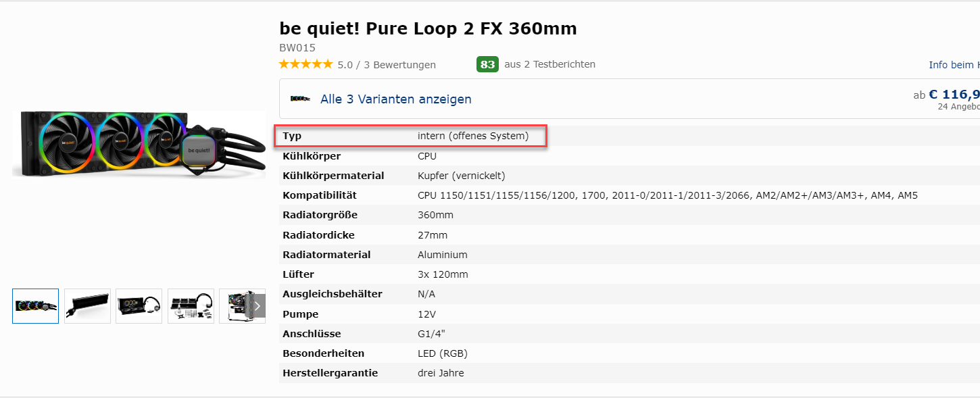Select the second thumbnail showing the radiator
Image resolution: width=980 pixels, height=398 pixels.
point(87,306)
